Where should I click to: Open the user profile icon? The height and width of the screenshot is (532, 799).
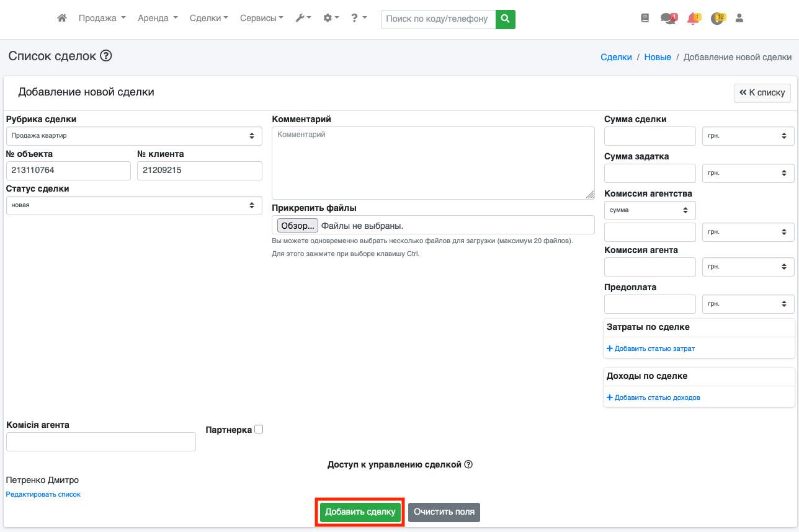739,19
